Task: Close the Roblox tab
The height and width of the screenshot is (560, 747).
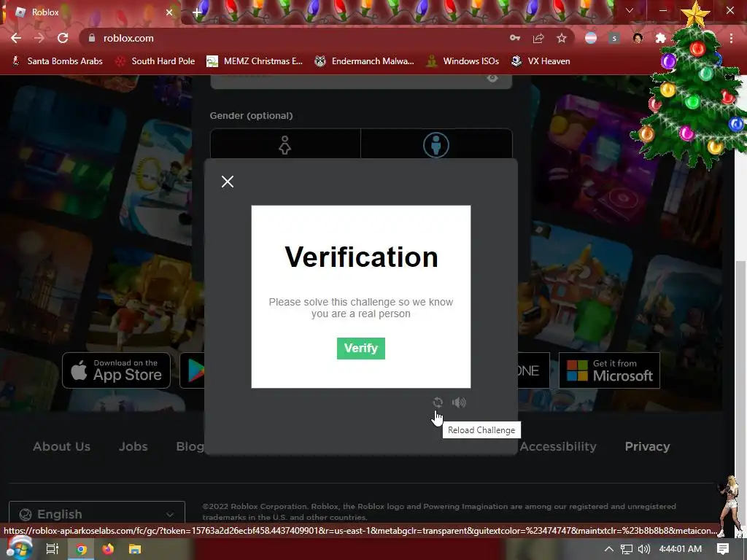Action: tap(169, 12)
